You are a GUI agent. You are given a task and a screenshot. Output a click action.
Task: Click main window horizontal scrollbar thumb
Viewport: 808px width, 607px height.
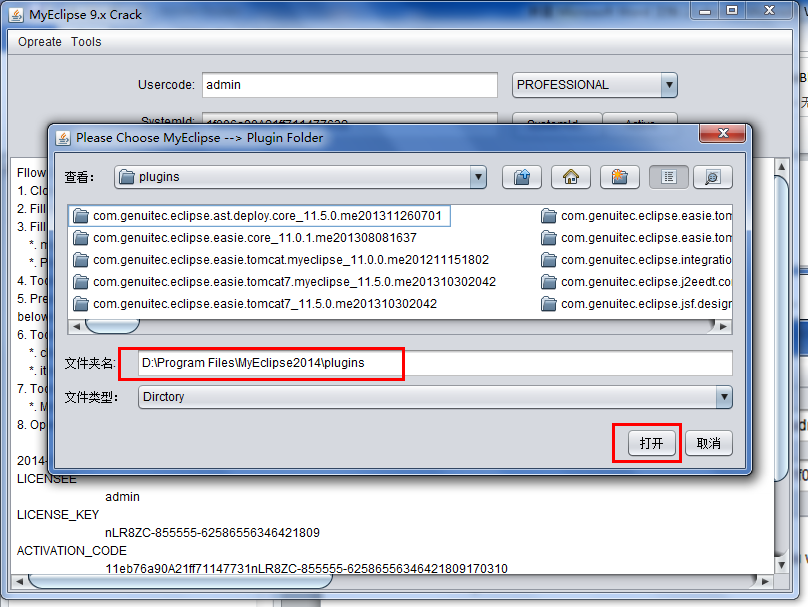180,581
